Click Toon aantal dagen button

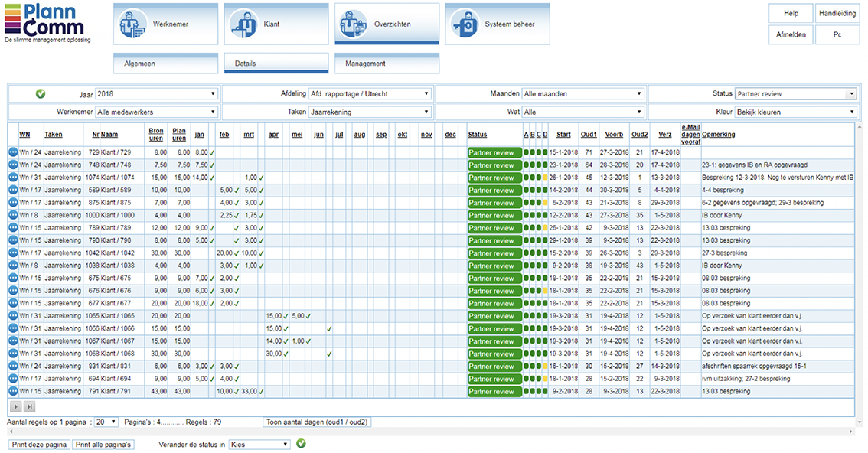317,422
